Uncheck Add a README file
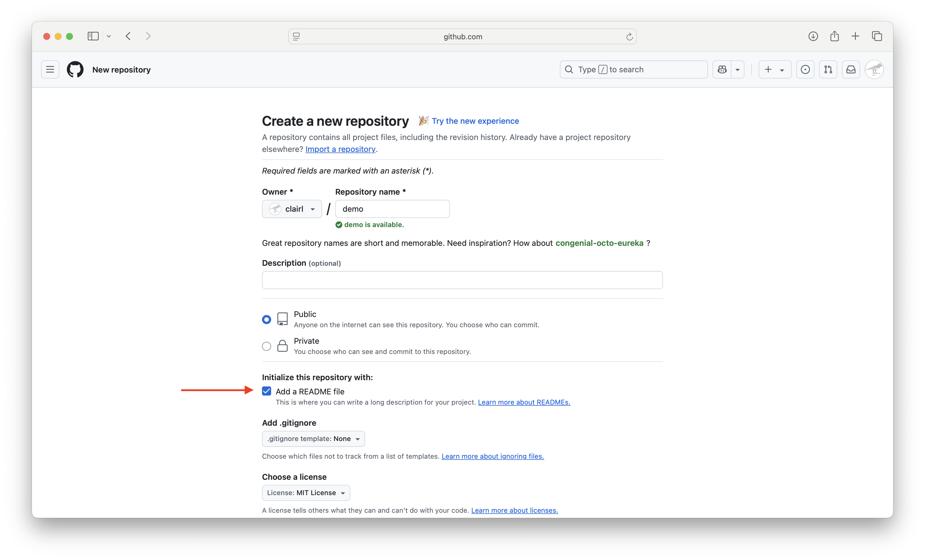Screen dimensions: 925x560 pos(267,391)
